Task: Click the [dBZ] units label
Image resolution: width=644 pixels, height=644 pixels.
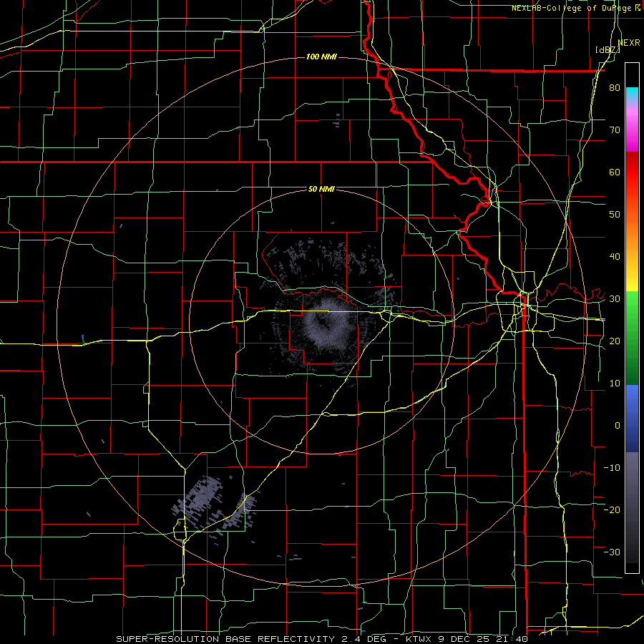Action: pyautogui.click(x=608, y=49)
